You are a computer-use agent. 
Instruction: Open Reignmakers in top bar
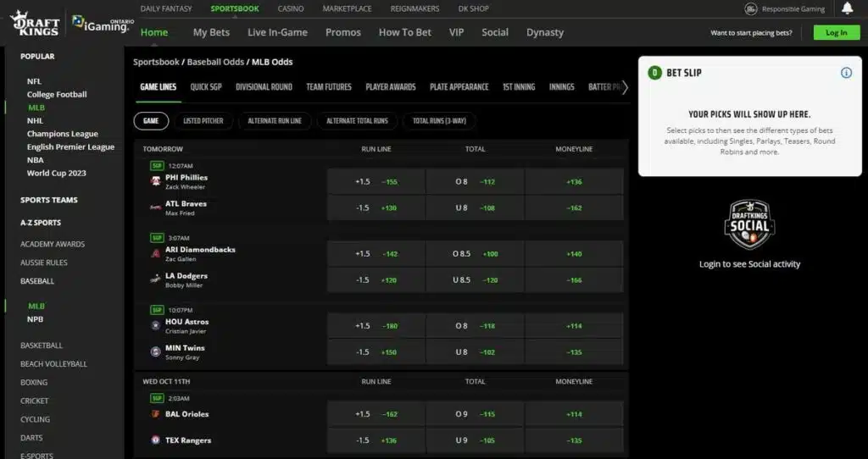[x=415, y=8]
